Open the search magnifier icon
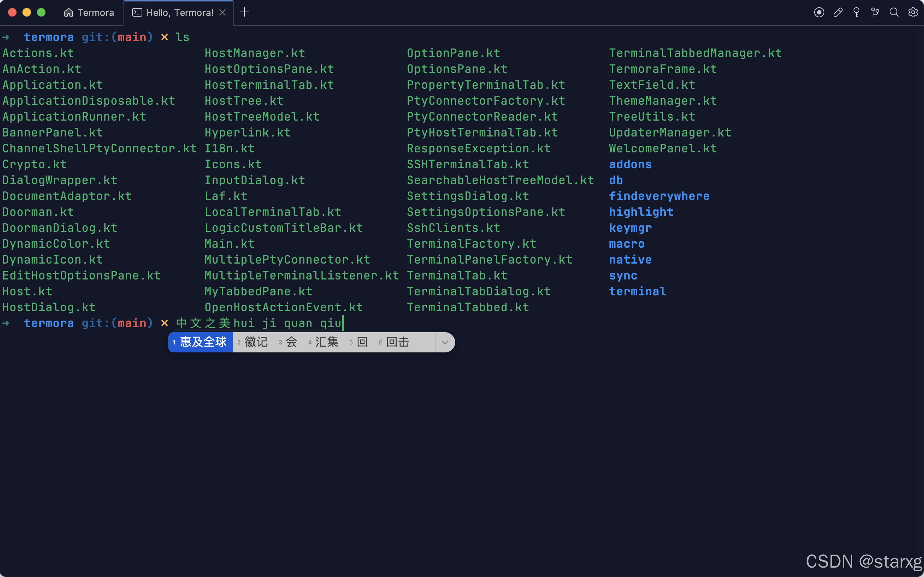Viewport: 924px width, 577px height. [894, 13]
